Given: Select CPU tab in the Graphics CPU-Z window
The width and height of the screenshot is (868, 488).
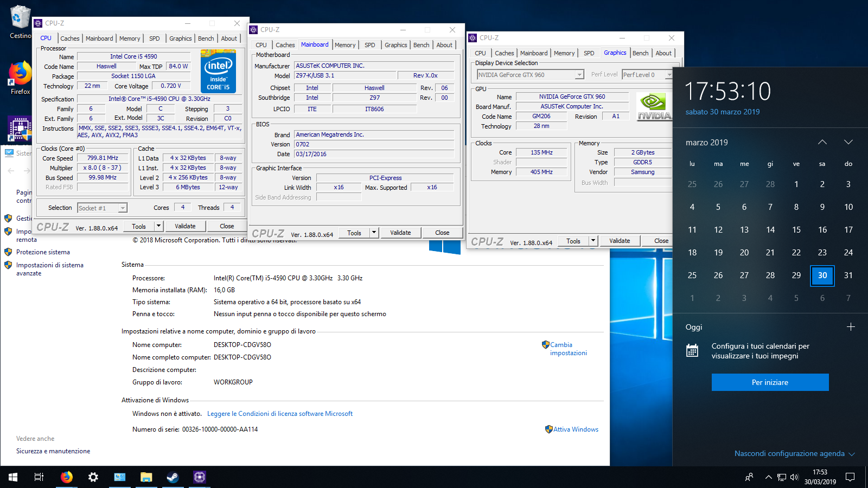Looking at the screenshot, I should (480, 53).
